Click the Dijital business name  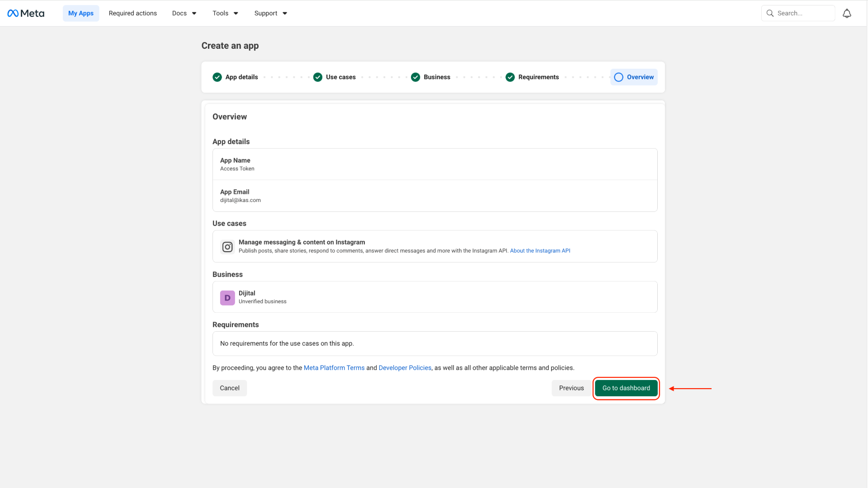[x=247, y=293]
